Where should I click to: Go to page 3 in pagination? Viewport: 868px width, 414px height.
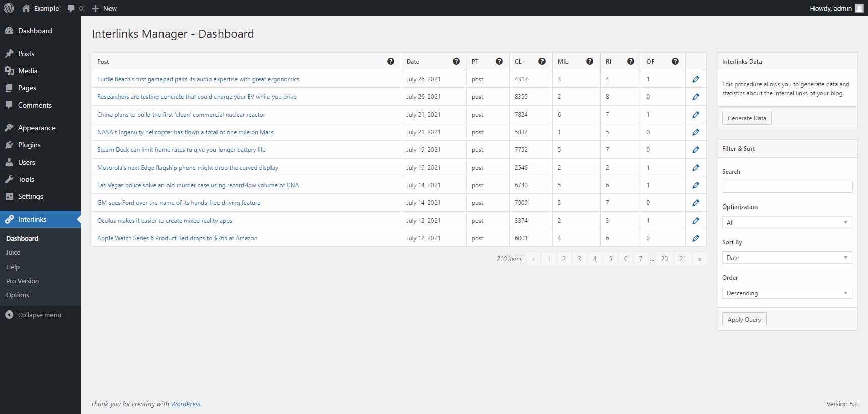[579, 259]
